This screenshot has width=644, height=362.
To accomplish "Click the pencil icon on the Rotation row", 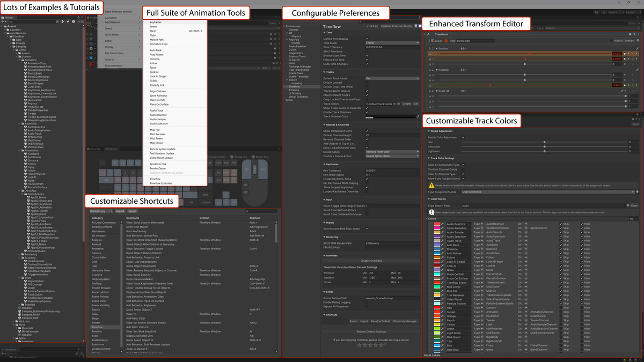I will point(637,70).
